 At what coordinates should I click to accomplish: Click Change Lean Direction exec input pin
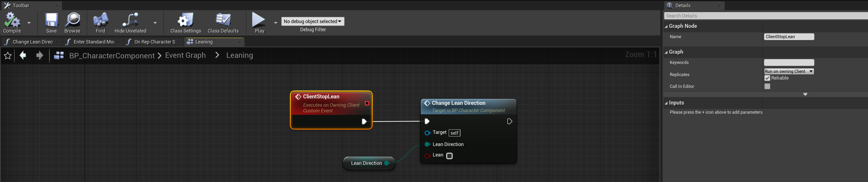pyautogui.click(x=427, y=121)
